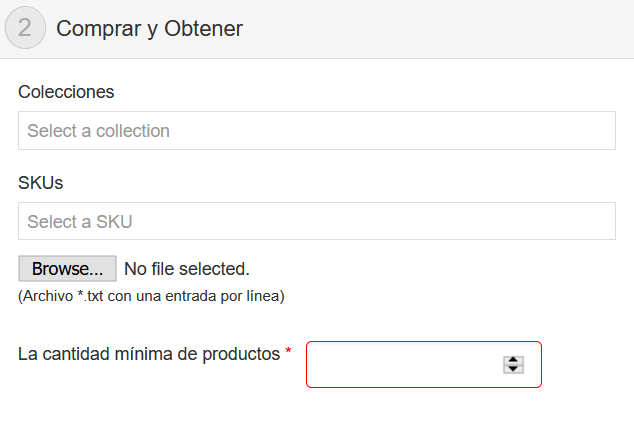This screenshot has height=428, width=634.
Task: Collapse the "Comprar y Obtener" section header
Action: 149,28
